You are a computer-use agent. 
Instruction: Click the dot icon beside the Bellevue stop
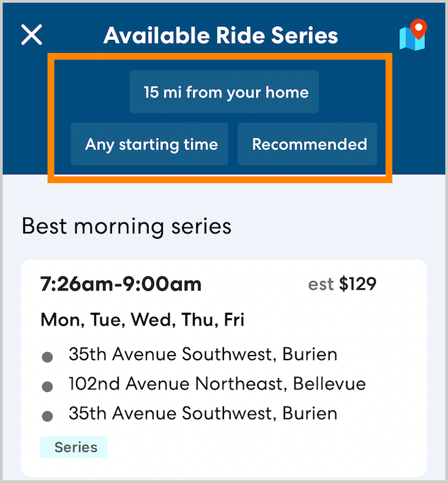pyautogui.click(x=48, y=387)
